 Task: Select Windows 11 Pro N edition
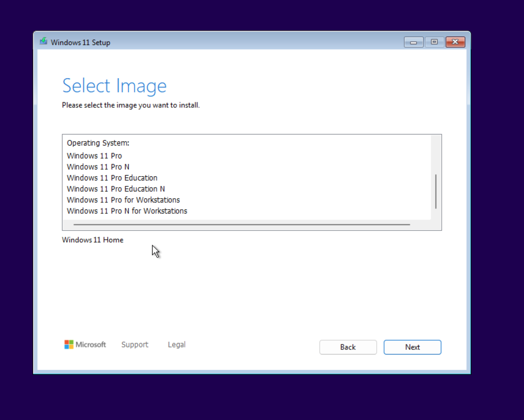[x=98, y=167]
